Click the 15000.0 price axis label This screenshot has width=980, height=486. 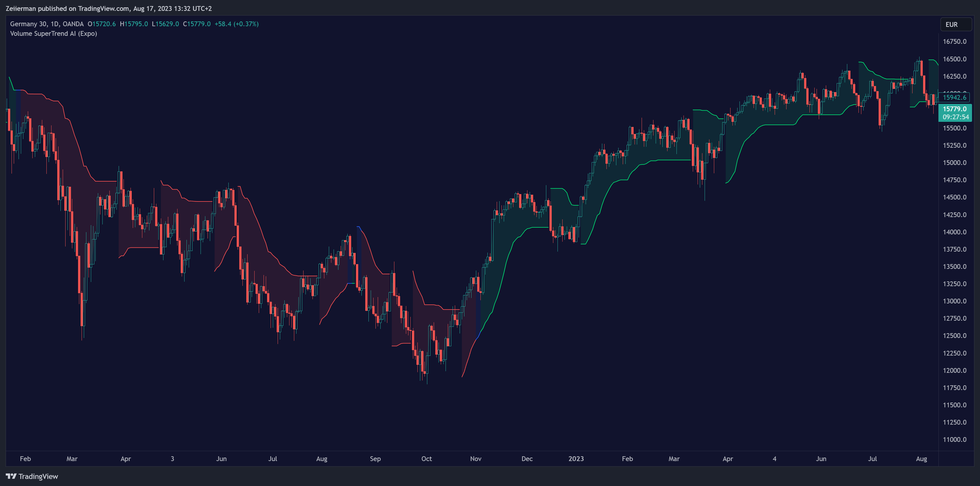tap(954, 163)
